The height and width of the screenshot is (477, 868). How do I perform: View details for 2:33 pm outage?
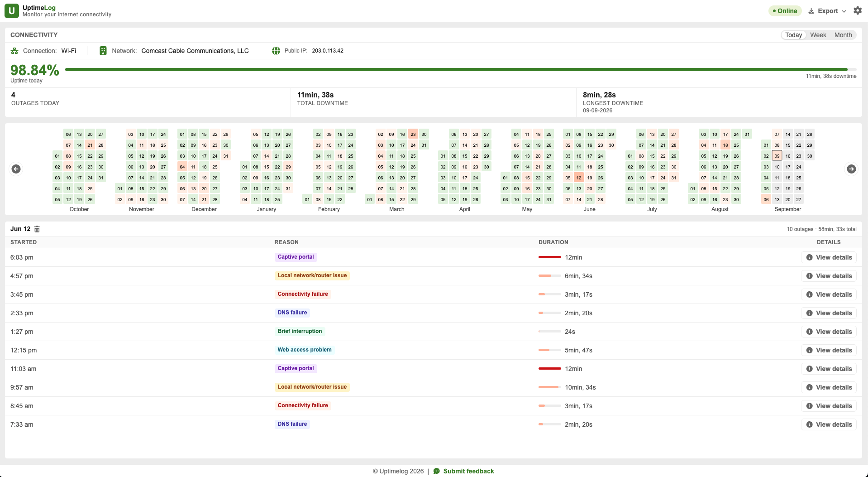pos(829,313)
